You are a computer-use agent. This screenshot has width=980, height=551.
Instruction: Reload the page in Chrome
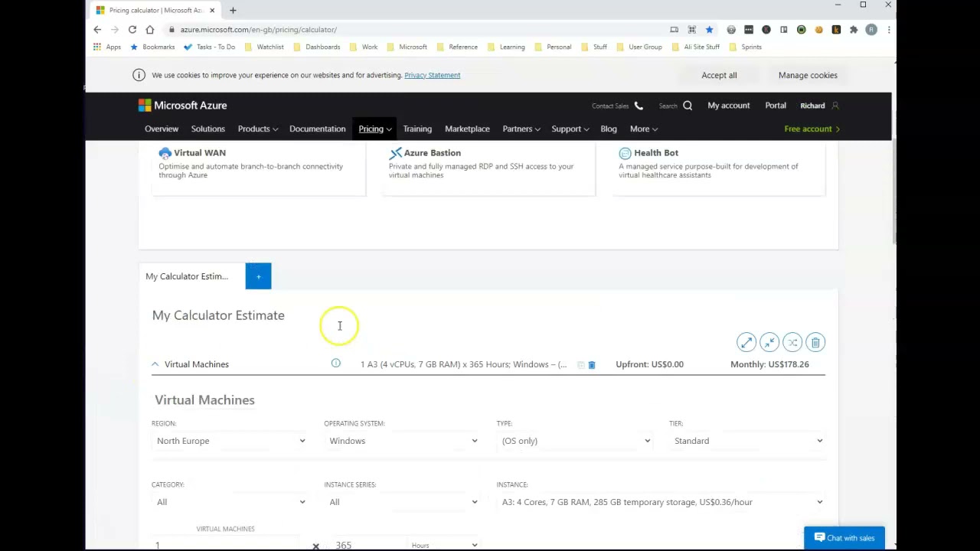point(132,30)
